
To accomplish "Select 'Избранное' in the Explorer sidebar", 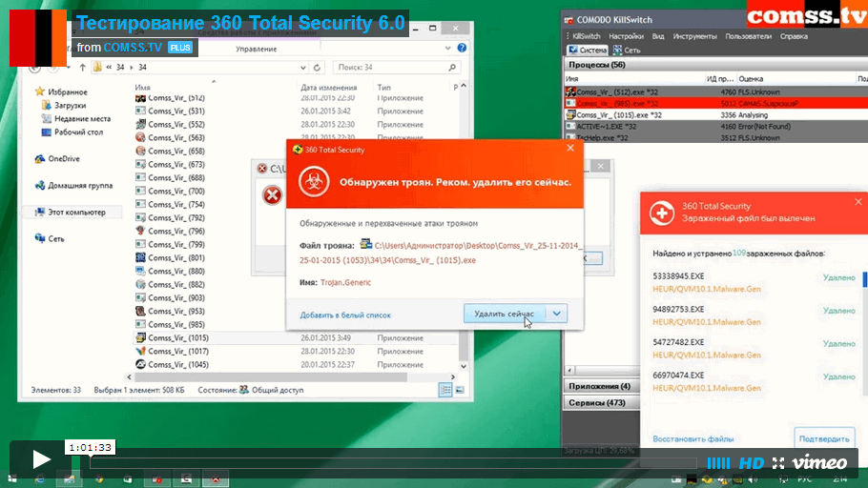I will (68, 91).
